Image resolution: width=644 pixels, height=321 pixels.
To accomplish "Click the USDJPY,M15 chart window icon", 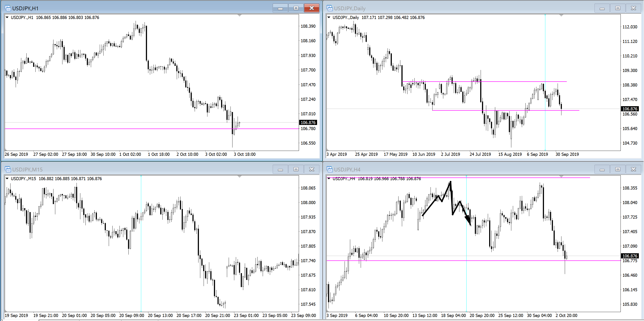I will click(8, 169).
